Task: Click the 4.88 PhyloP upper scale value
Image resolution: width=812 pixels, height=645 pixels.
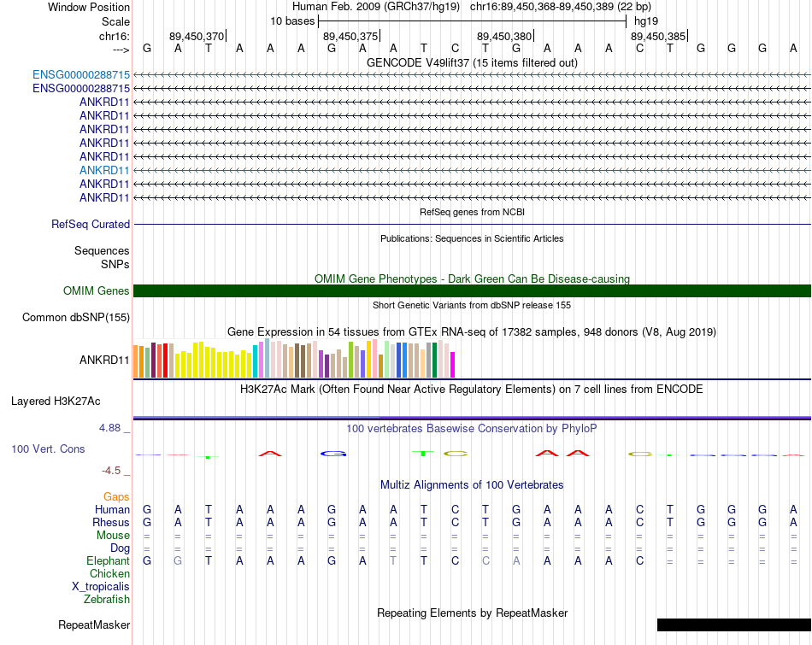Action: tap(109, 428)
